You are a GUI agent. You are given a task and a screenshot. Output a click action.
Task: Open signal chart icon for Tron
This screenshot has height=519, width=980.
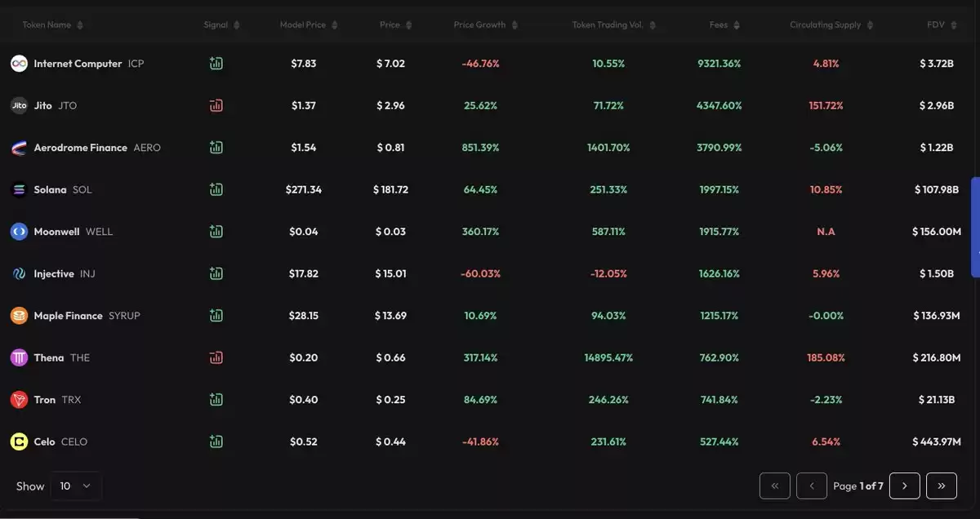216,399
